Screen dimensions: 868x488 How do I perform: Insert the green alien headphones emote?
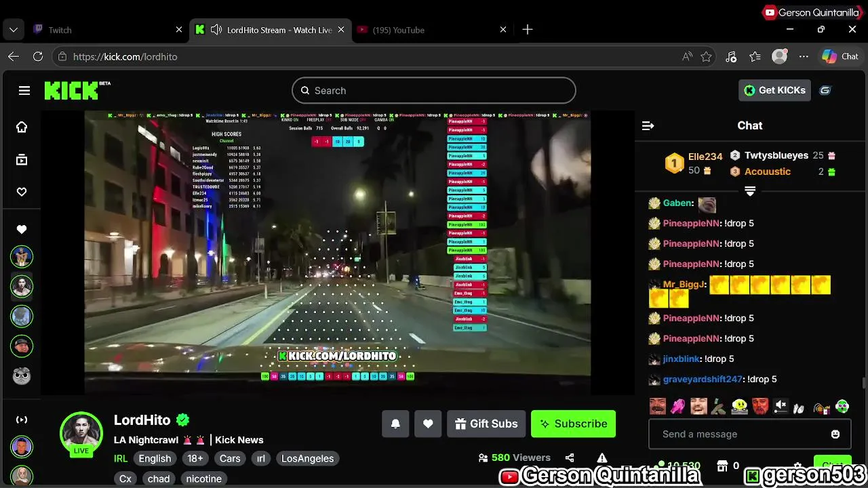[x=842, y=407]
